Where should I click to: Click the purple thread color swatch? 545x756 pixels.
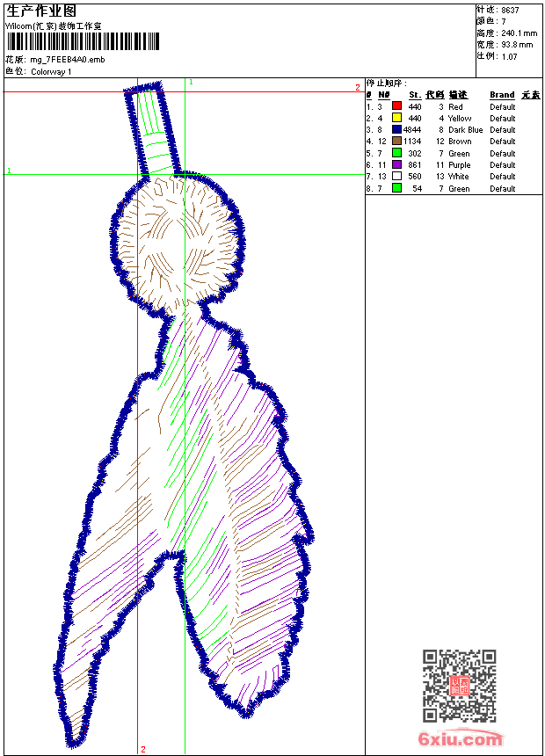click(396, 164)
